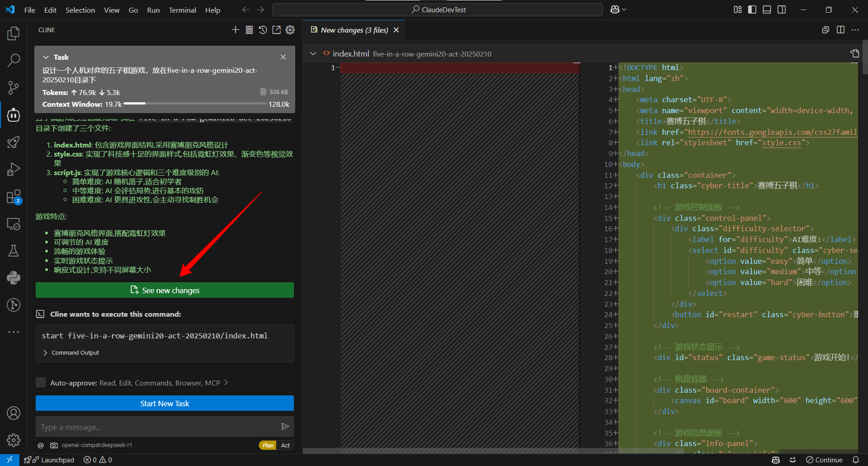This screenshot has width=868, height=466.
Task: Open the Search view in activity bar
Action: click(14, 60)
